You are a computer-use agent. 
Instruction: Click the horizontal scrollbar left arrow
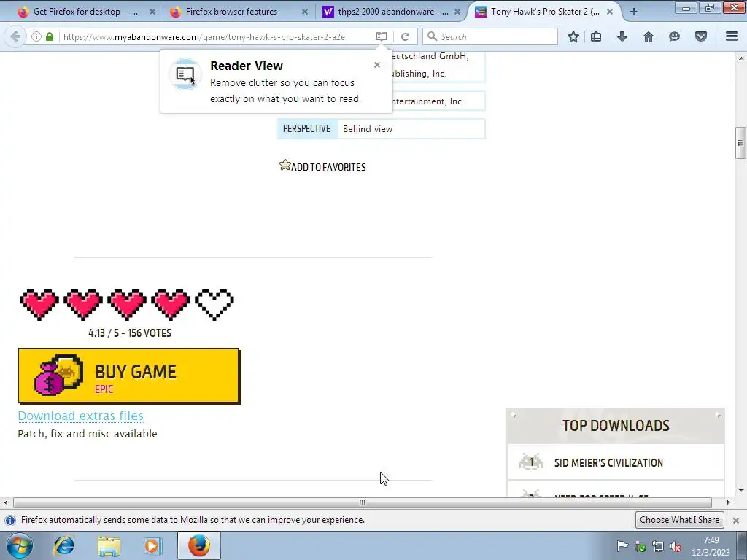6,502
